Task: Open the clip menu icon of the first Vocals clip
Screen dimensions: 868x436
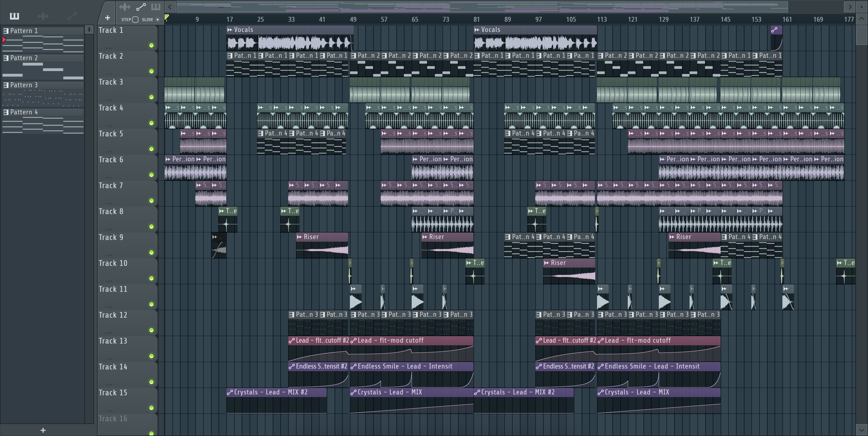Action: coord(230,30)
